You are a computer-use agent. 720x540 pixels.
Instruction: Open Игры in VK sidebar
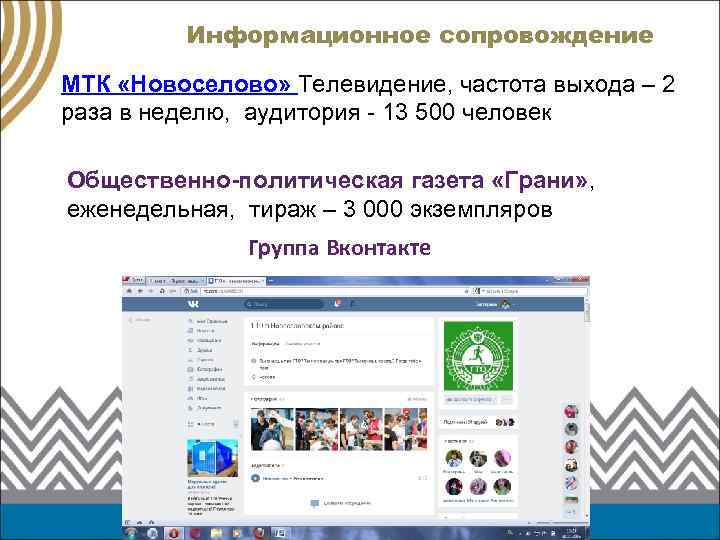[x=198, y=398]
